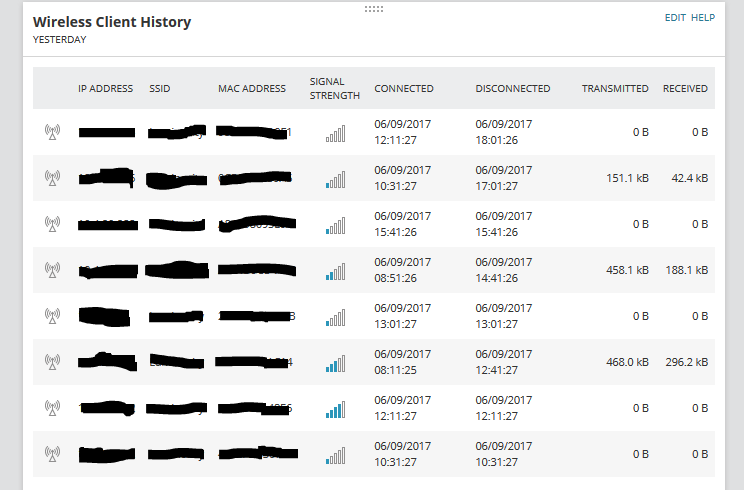Click signal bars in 296.2 kB row
The width and height of the screenshot is (744, 490).
point(335,364)
